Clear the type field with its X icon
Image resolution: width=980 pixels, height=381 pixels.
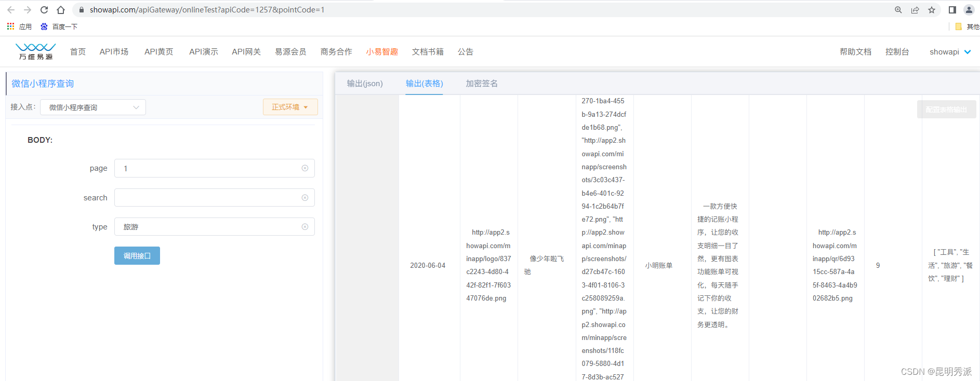[305, 227]
